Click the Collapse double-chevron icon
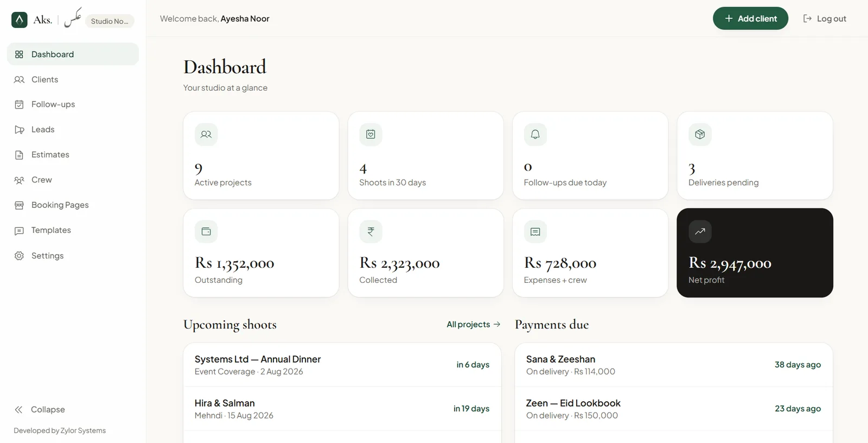The height and width of the screenshot is (443, 868). coord(18,410)
